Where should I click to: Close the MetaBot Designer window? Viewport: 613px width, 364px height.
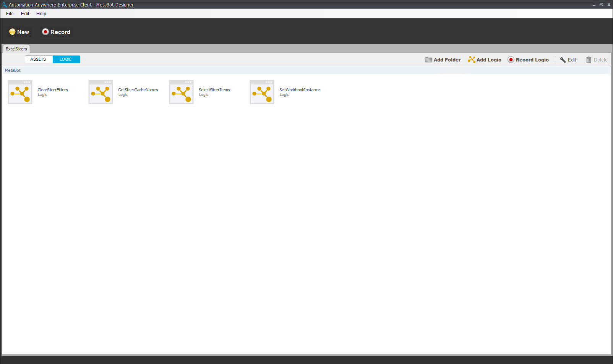(x=609, y=5)
